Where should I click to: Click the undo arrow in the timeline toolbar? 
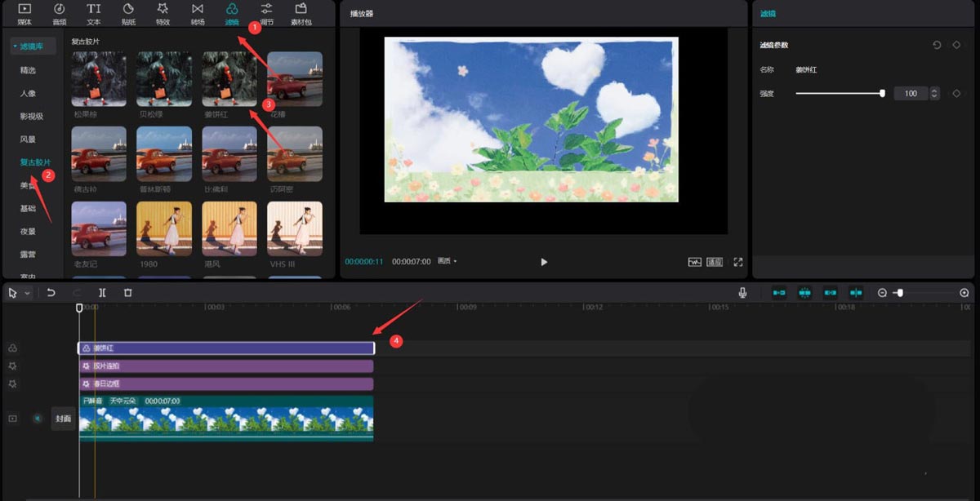click(51, 292)
